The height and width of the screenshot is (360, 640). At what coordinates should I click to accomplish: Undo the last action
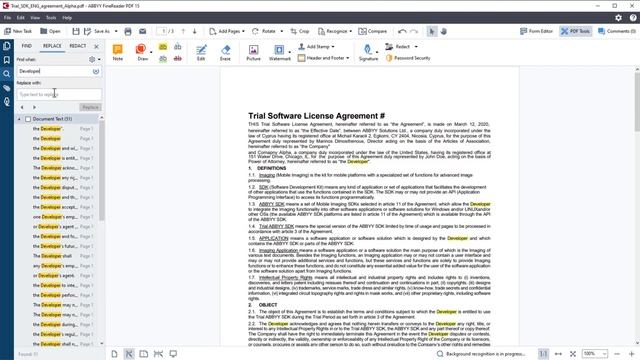click(x=402, y=31)
